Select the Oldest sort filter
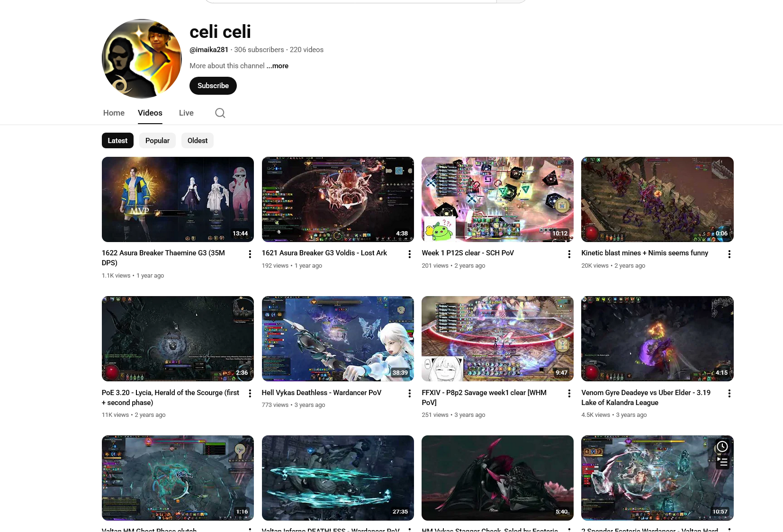Image resolution: width=783 pixels, height=532 pixels. coord(198,141)
